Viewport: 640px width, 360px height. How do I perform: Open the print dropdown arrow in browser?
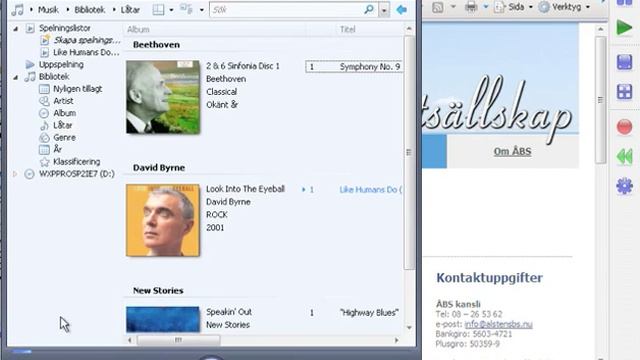point(486,7)
